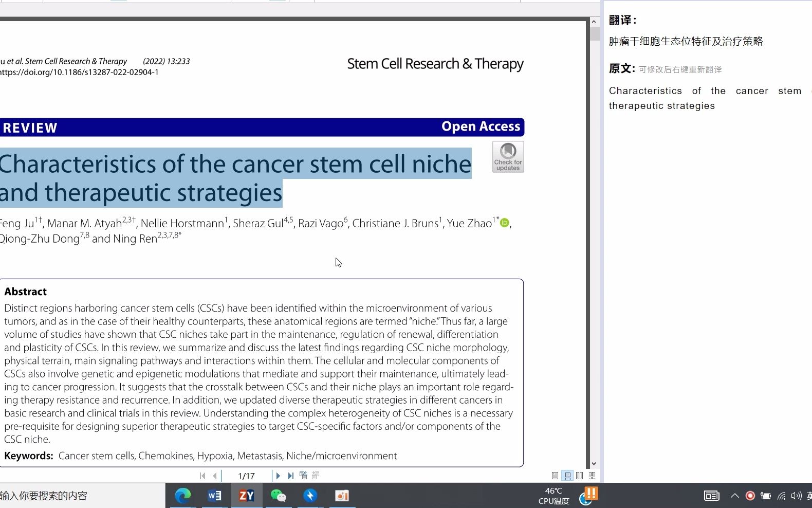Click author name Christiane J. Bruns
812x508 pixels.
(395, 223)
